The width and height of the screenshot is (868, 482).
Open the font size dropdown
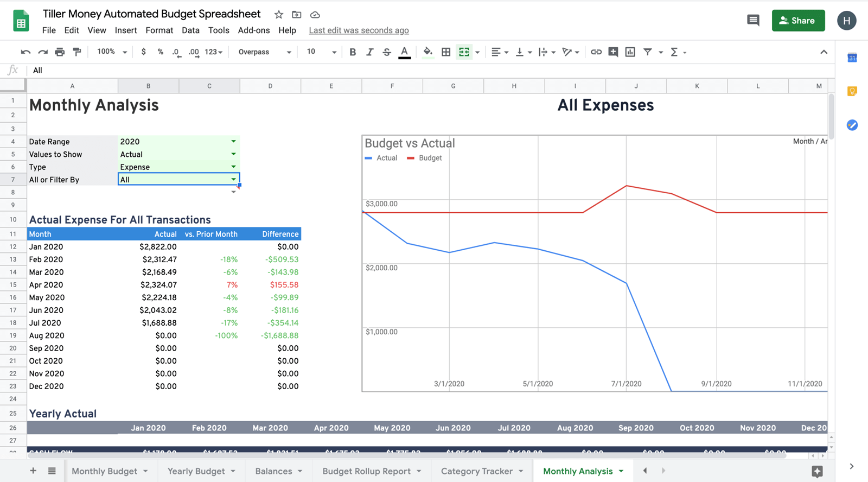pos(322,52)
